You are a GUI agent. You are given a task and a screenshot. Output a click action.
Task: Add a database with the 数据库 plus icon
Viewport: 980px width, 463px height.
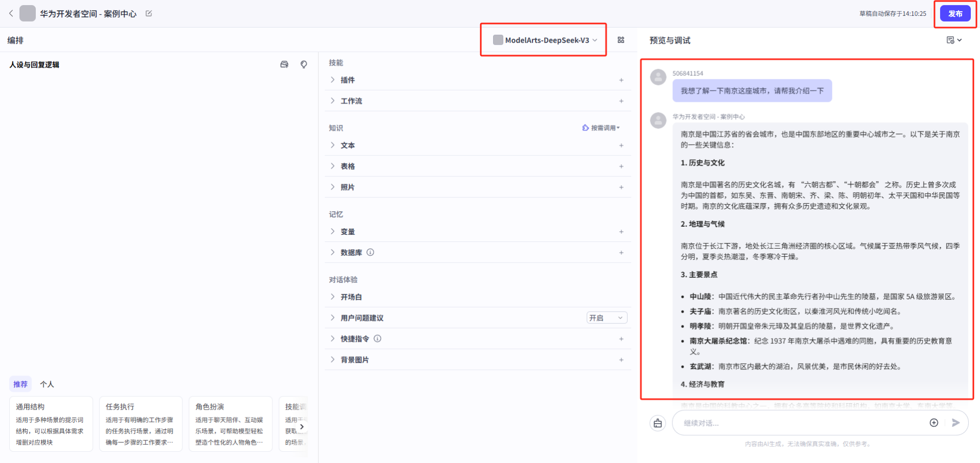click(621, 253)
